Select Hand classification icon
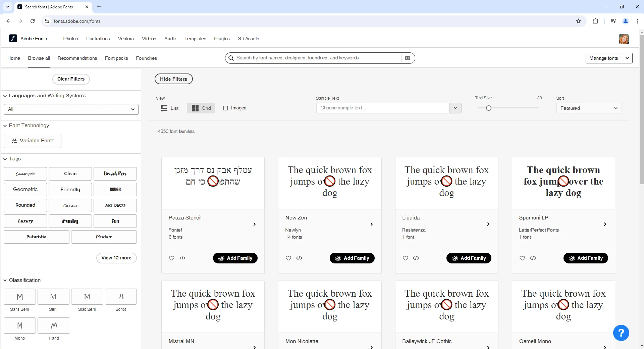The width and height of the screenshot is (644, 349). [x=54, y=326]
